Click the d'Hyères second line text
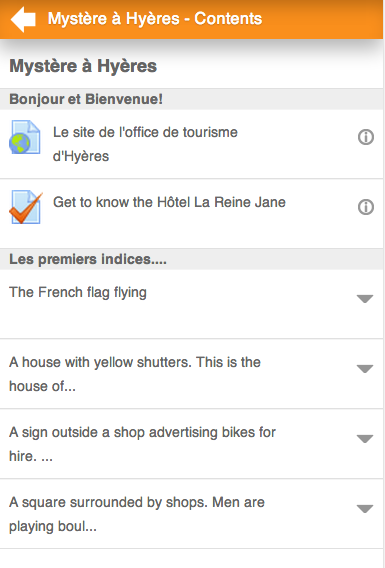Screen dimensions: 385x568 click(x=81, y=156)
